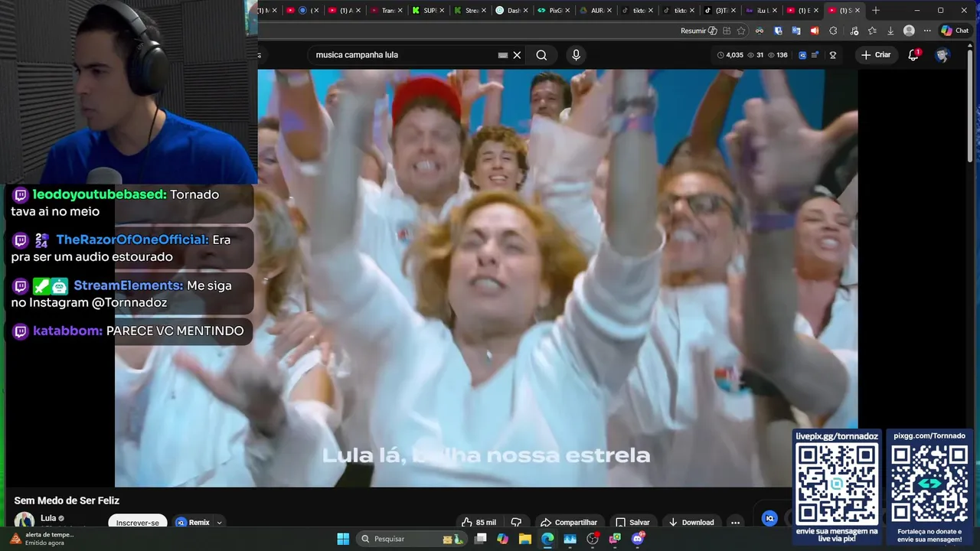Open Copilot app from taskbar

click(x=502, y=539)
